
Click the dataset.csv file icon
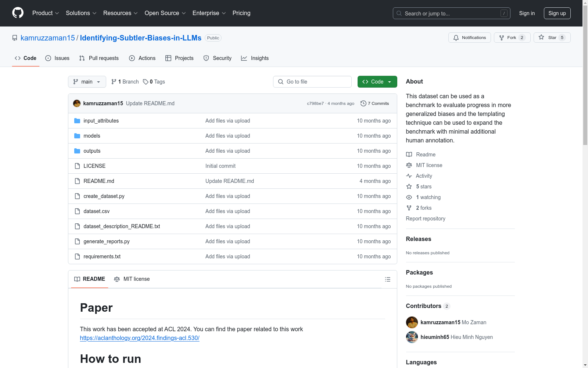(x=77, y=211)
